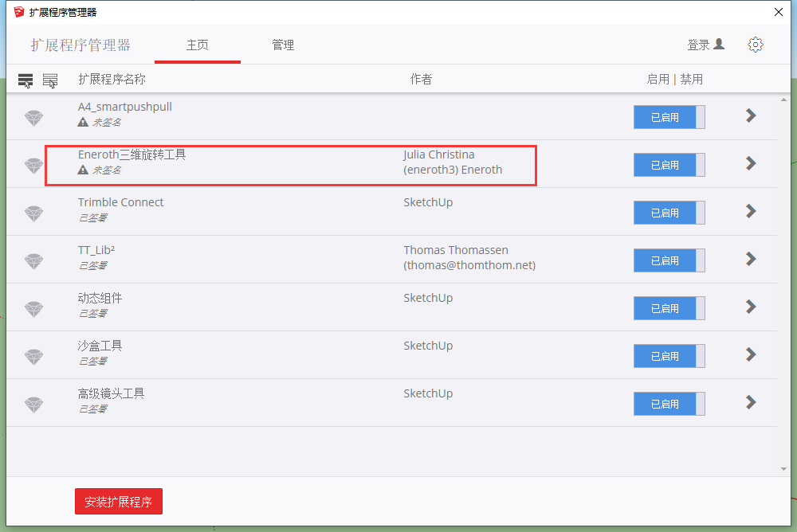Expand details arrow for TT_Lib²
Viewport: 797px width, 532px height.
click(x=751, y=259)
